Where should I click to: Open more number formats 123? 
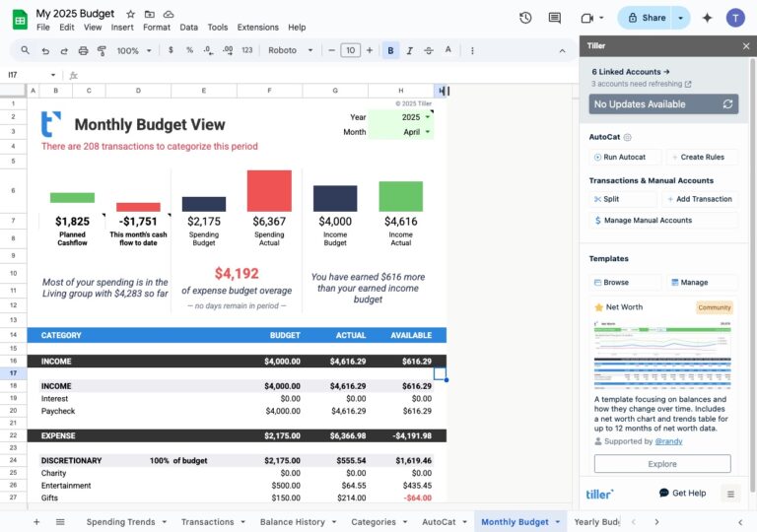(246, 50)
